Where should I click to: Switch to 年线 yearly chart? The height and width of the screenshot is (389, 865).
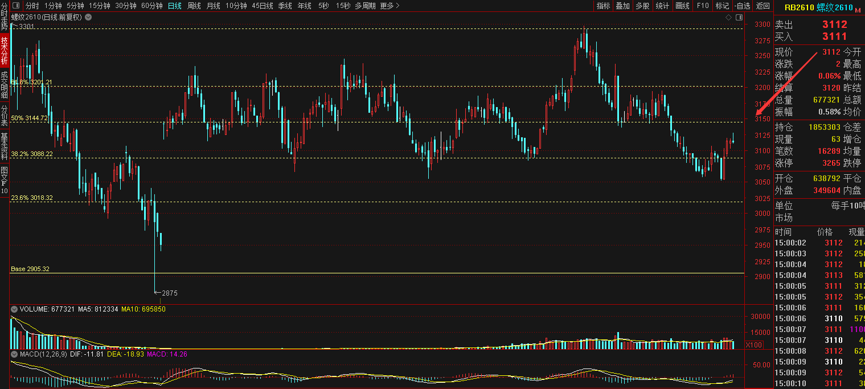point(304,6)
